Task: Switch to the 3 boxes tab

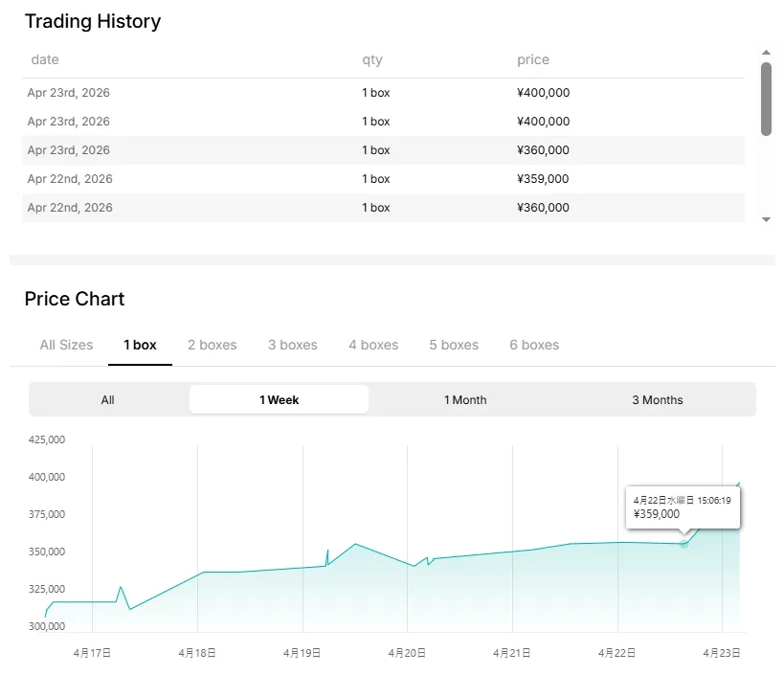Action: 292,345
